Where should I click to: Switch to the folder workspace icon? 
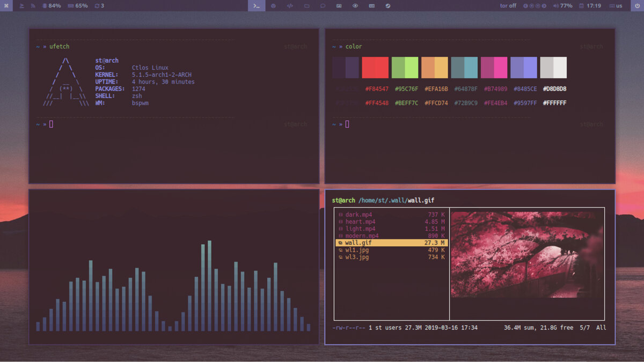pos(306,5)
